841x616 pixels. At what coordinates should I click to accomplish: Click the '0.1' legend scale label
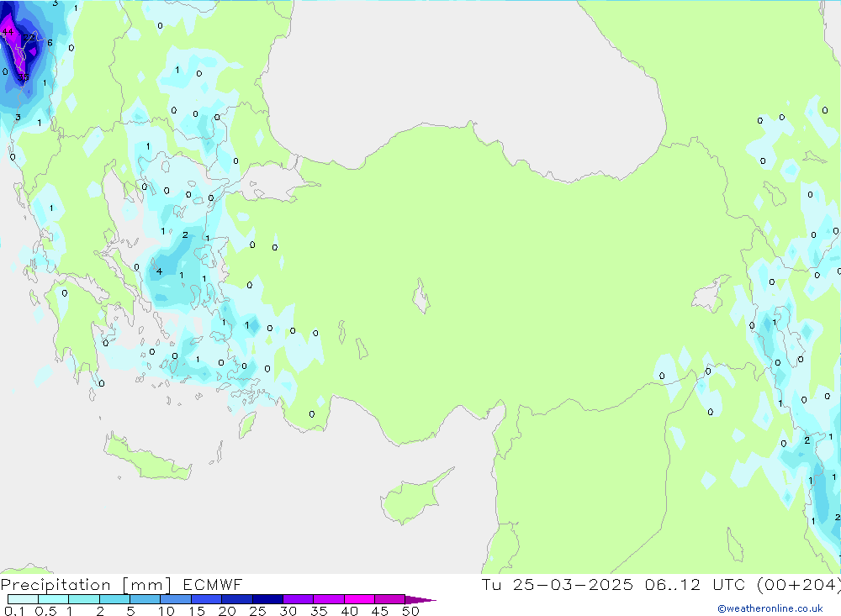coord(14,611)
